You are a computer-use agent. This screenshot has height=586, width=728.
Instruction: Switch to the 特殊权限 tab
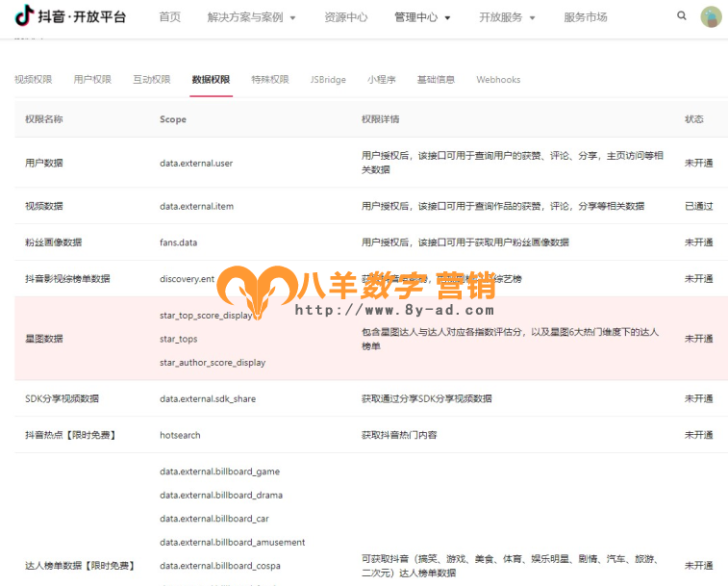coord(269,80)
